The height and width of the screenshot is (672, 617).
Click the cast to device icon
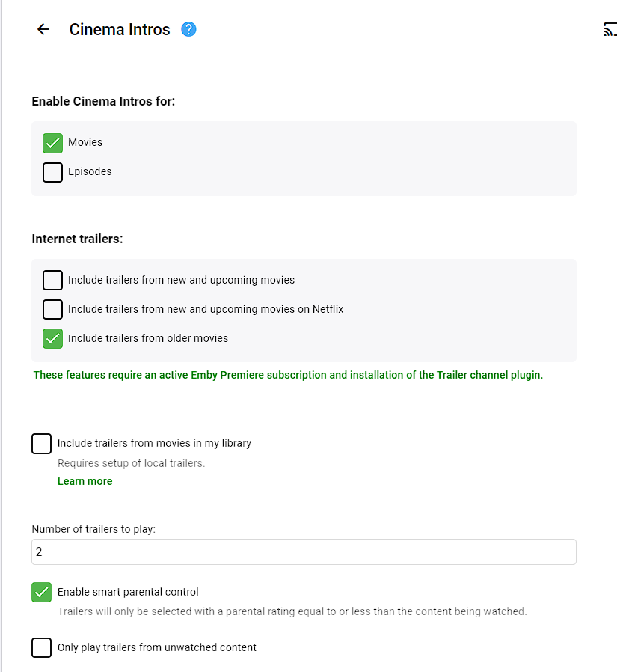click(x=610, y=30)
